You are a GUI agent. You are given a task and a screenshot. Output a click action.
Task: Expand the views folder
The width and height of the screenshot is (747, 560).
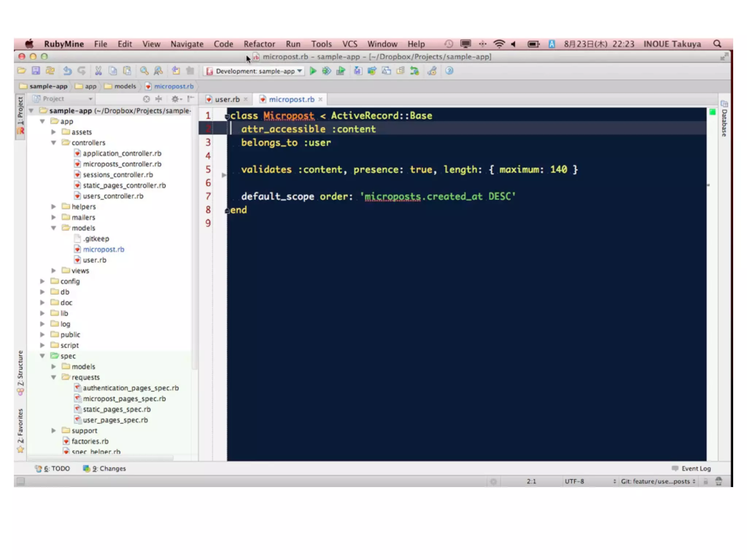54,271
